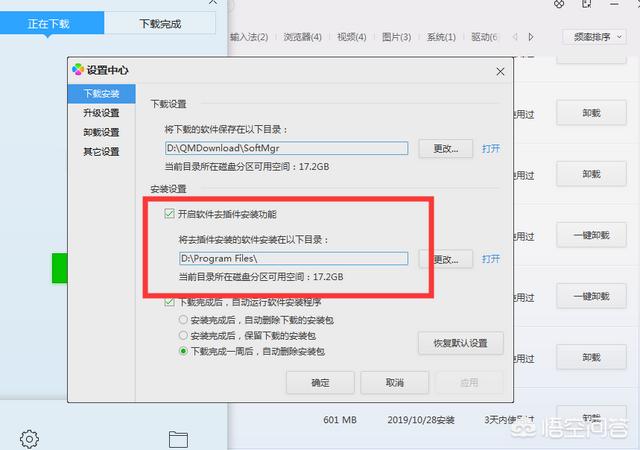Click 2019/10/28安装 date text
640x450 pixels.
pos(421,420)
